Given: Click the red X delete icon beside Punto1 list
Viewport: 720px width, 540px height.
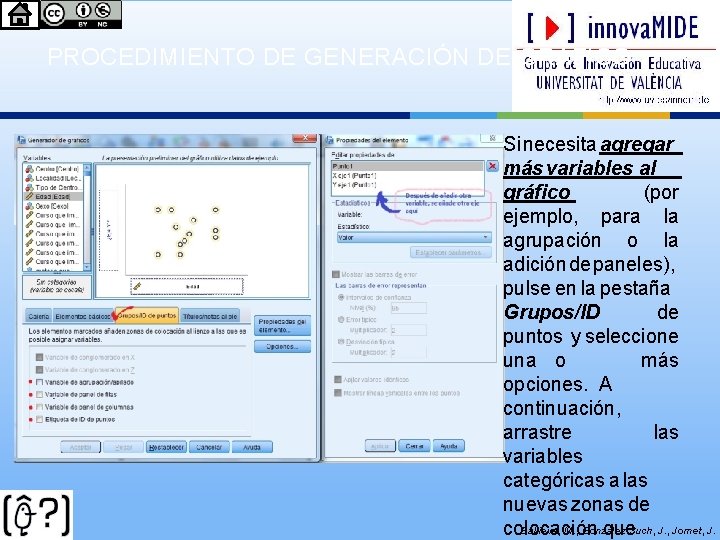Looking at the screenshot, I should [x=492, y=166].
